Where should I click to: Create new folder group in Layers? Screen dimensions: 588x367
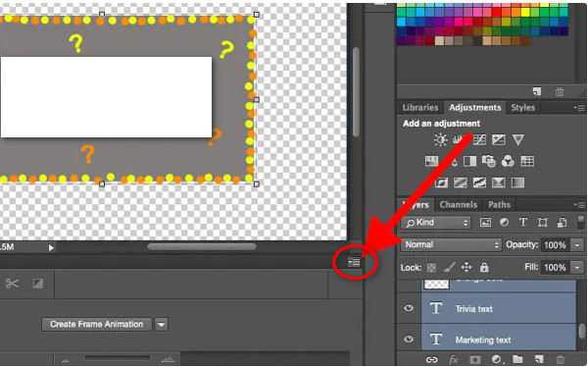(x=517, y=359)
